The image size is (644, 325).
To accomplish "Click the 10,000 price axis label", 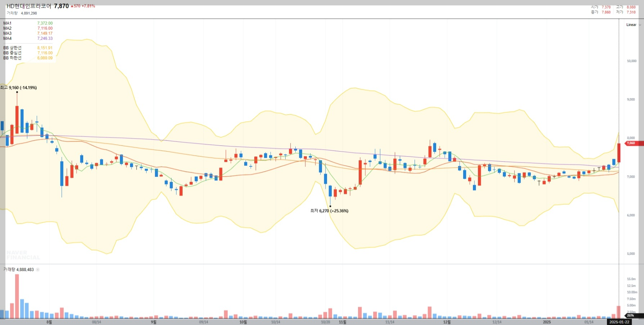I will [x=632, y=61].
